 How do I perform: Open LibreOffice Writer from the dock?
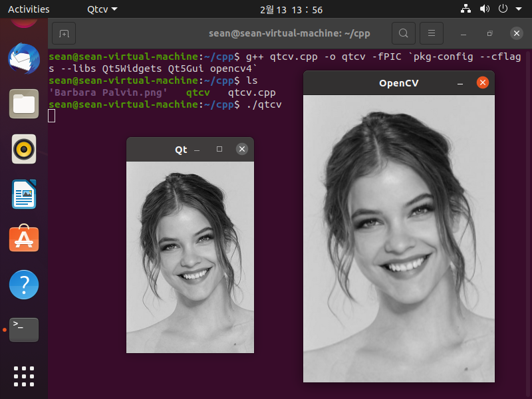[24, 194]
